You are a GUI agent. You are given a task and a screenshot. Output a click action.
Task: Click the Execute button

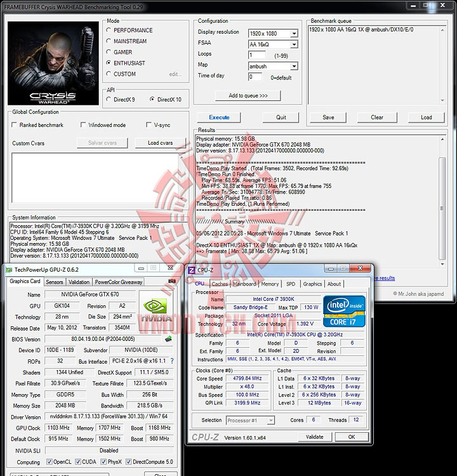click(x=219, y=117)
